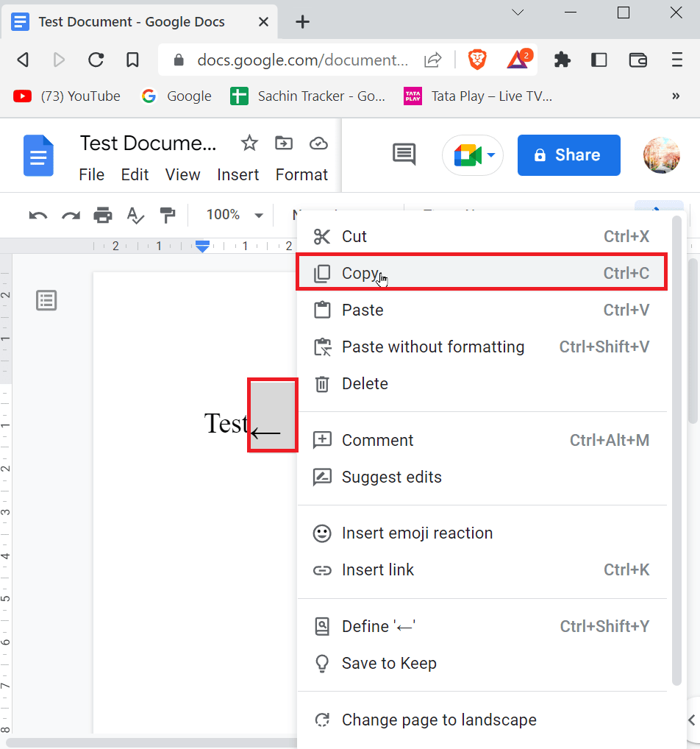Run spelling and grammar check
Viewport: 700px width, 749px height.
click(x=135, y=215)
